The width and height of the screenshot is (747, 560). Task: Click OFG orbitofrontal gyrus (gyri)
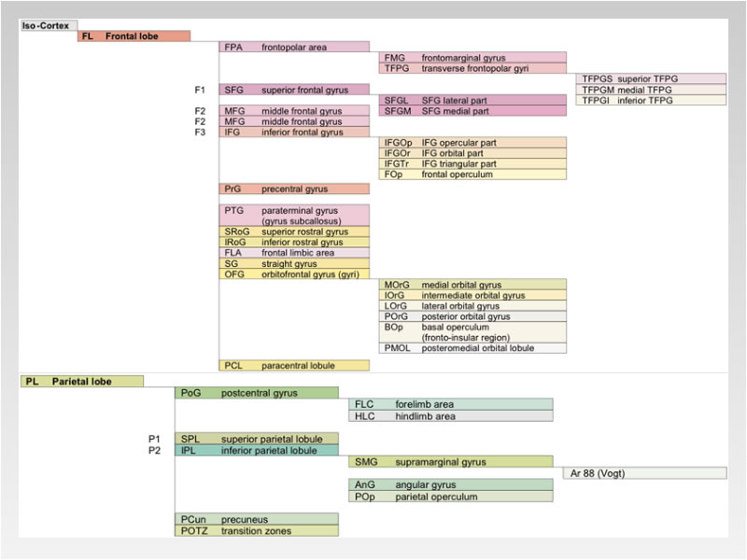(x=294, y=273)
